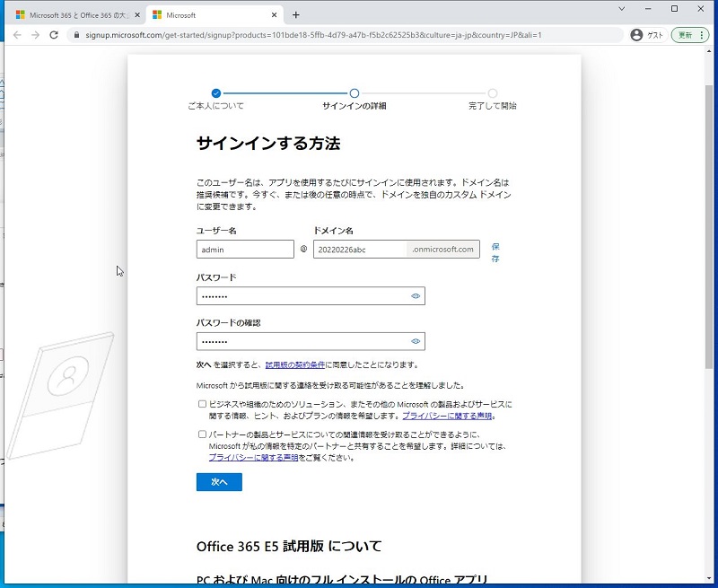Select the Microsoft signup tab
This screenshot has height=588, width=718.
(x=214, y=15)
